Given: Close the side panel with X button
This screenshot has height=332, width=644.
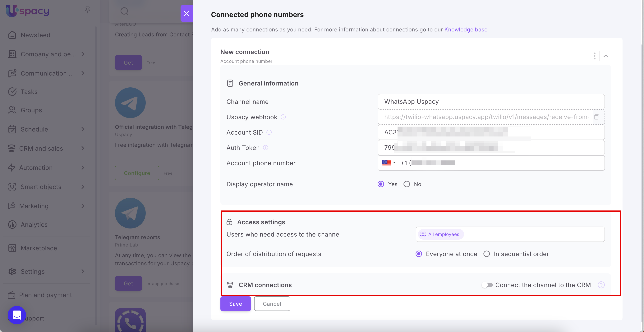Looking at the screenshot, I should [186, 13].
